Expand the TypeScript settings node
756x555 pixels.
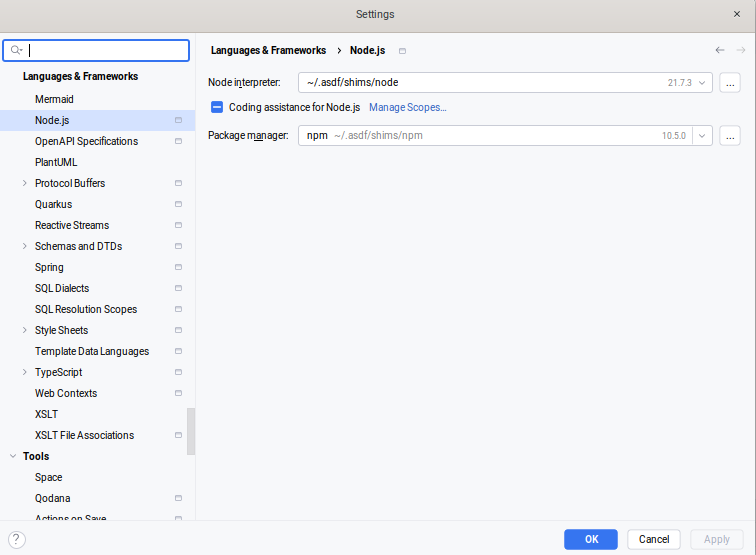click(x=24, y=373)
